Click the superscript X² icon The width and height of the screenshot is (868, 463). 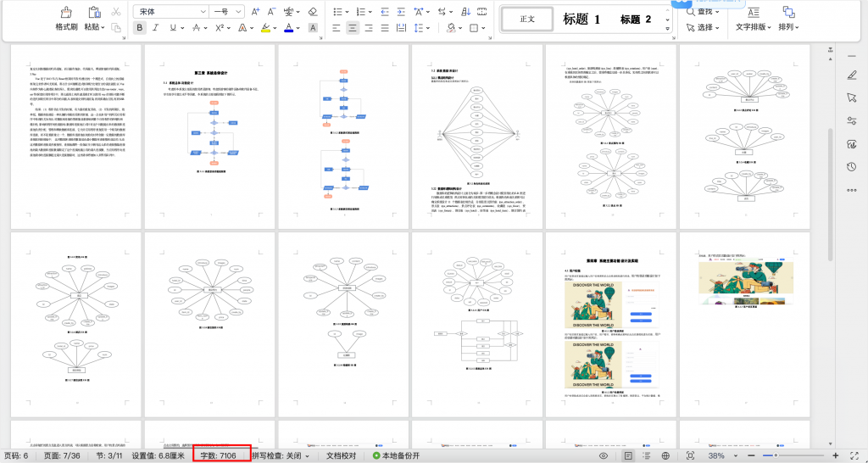[219, 27]
